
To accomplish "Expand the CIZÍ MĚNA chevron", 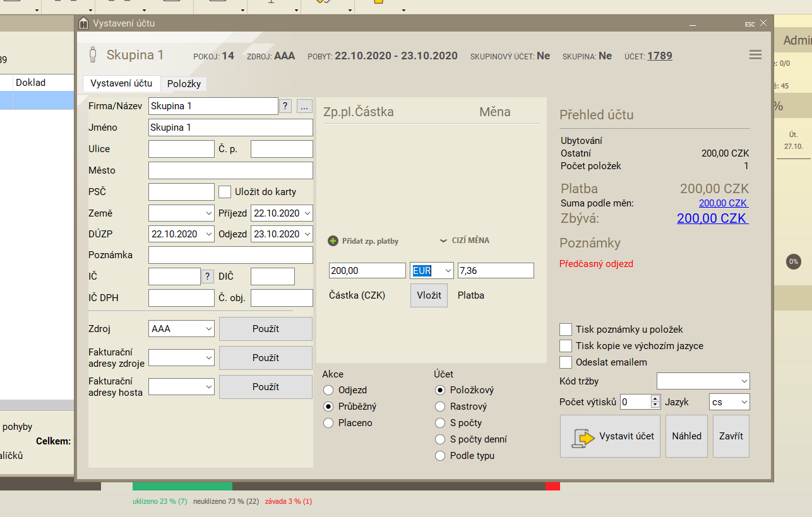I will [x=443, y=241].
